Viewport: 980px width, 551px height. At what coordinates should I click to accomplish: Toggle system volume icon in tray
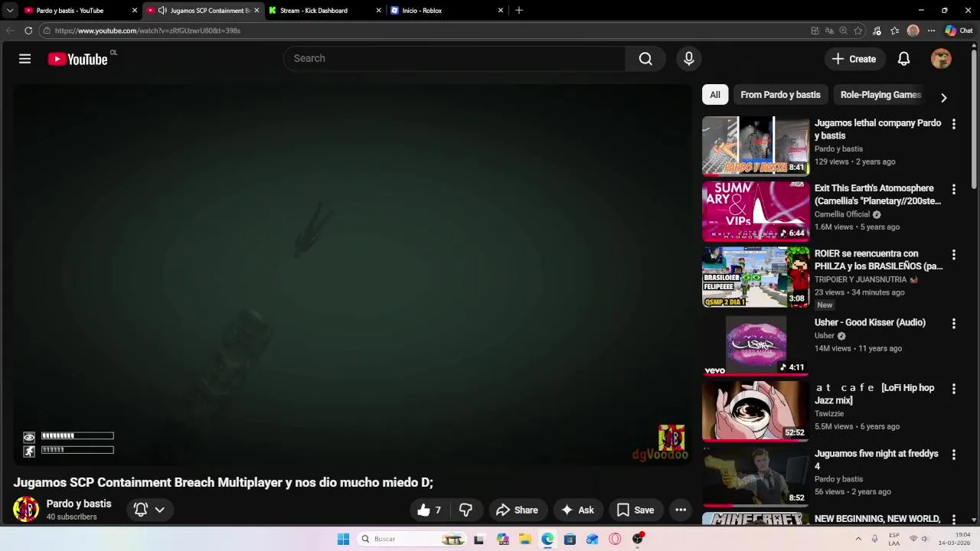click(x=925, y=539)
